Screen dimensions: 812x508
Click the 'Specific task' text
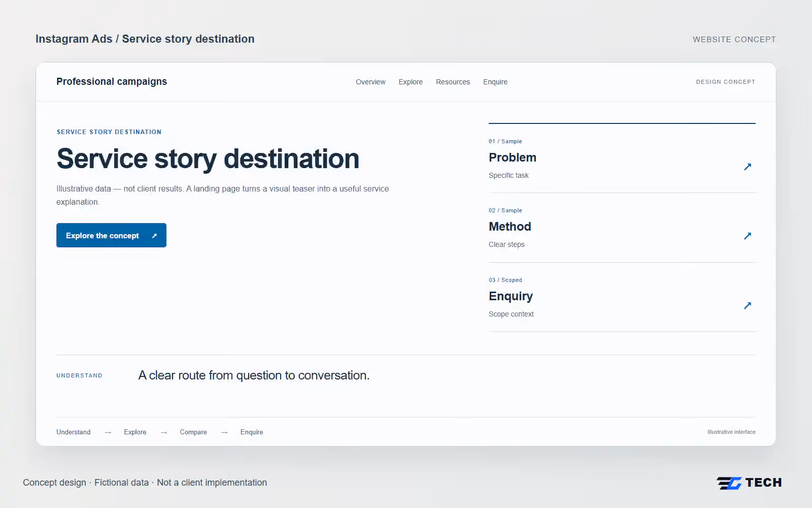[x=509, y=175]
